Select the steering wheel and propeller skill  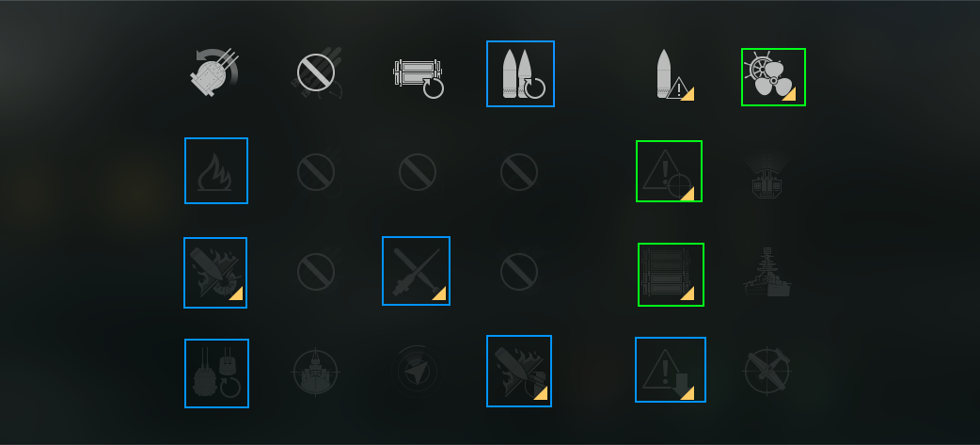[x=773, y=77]
